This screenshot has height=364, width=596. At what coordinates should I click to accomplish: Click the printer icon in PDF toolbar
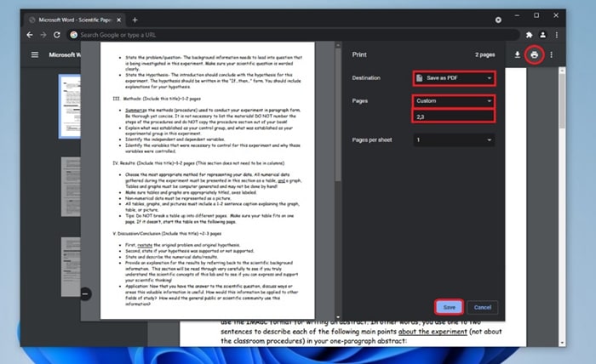(535, 54)
